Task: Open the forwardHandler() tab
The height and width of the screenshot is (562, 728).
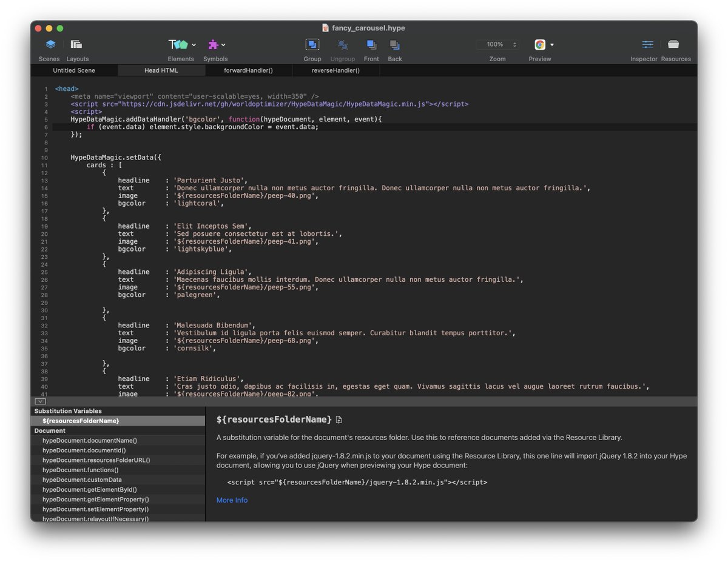Action: coord(249,70)
